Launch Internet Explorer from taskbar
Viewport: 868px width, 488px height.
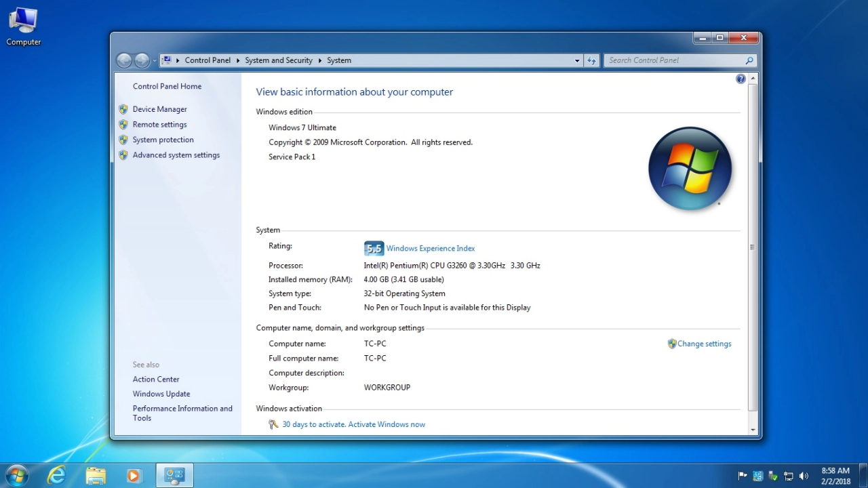tap(56, 476)
